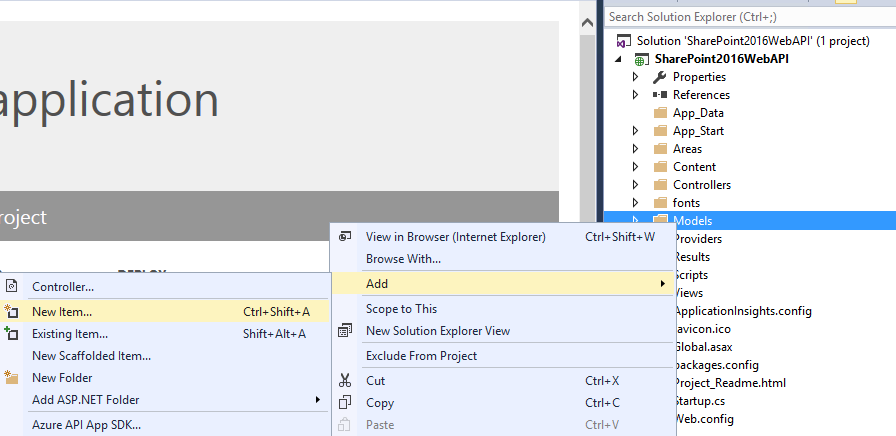Expand the Areas folder
Viewport: 896px width, 436px height.
635,149
